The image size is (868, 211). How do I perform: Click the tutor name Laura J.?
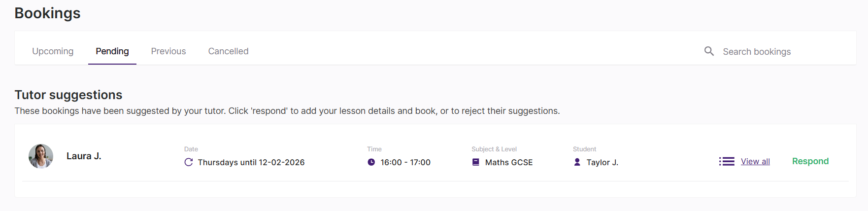point(84,156)
